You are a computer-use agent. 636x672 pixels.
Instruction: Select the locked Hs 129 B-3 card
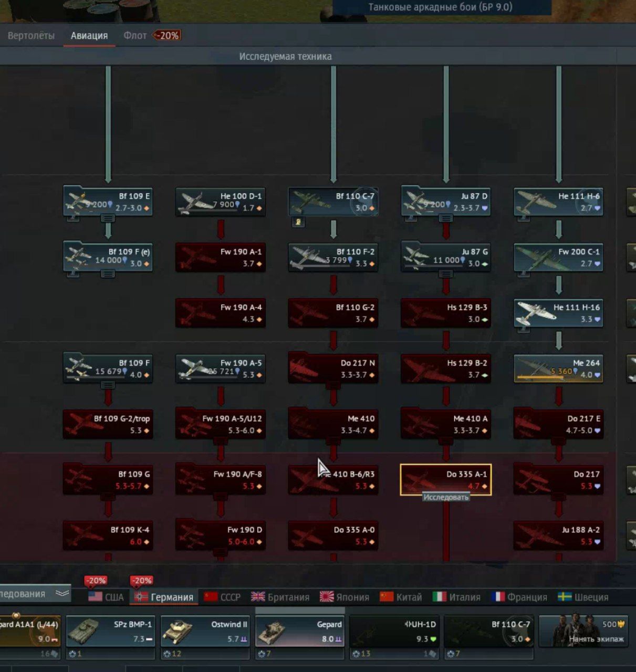[x=446, y=313]
